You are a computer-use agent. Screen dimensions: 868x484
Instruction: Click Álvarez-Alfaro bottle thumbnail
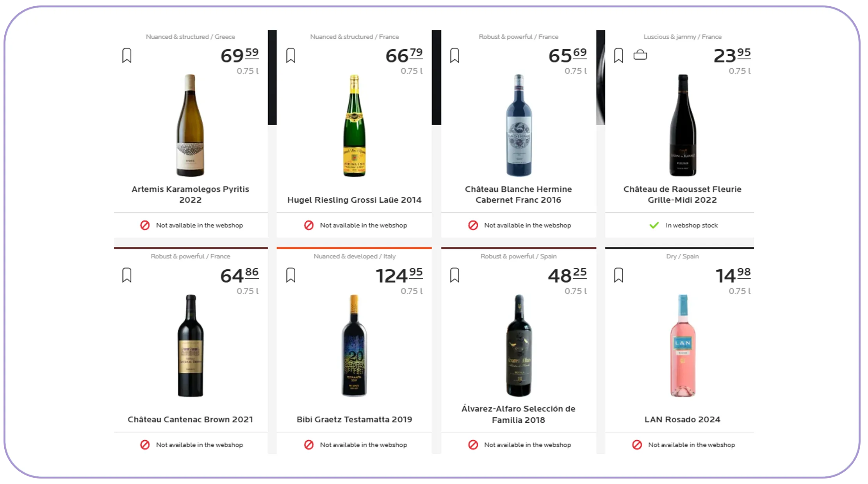(519, 346)
